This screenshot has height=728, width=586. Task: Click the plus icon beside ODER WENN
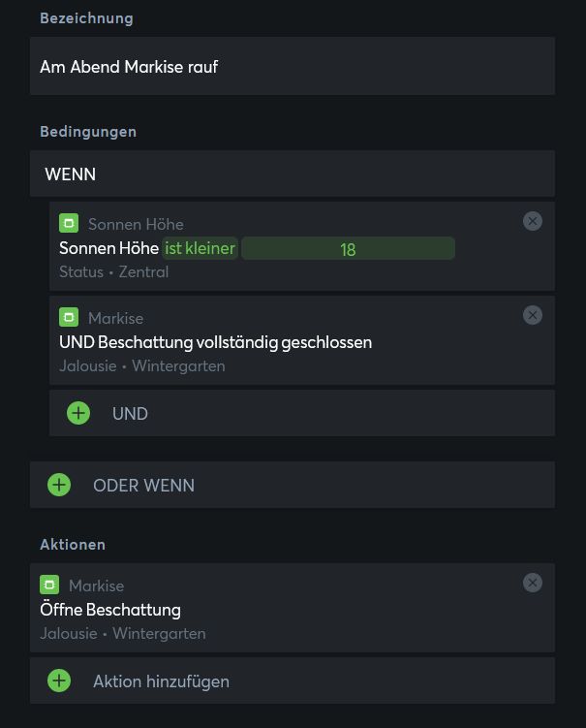tap(59, 485)
